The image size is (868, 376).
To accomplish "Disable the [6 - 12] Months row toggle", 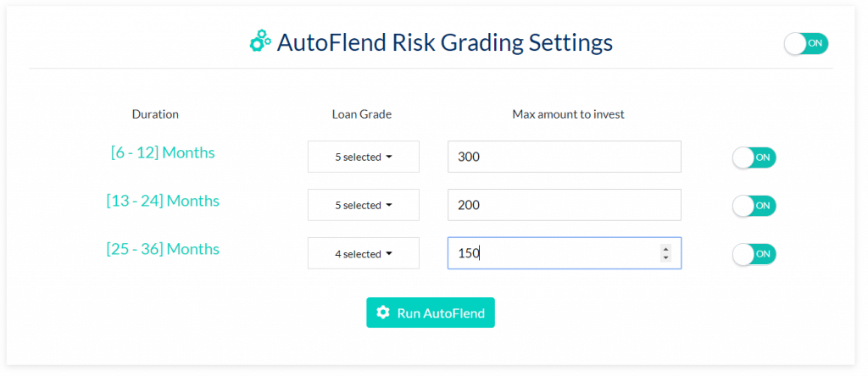I will coord(754,158).
